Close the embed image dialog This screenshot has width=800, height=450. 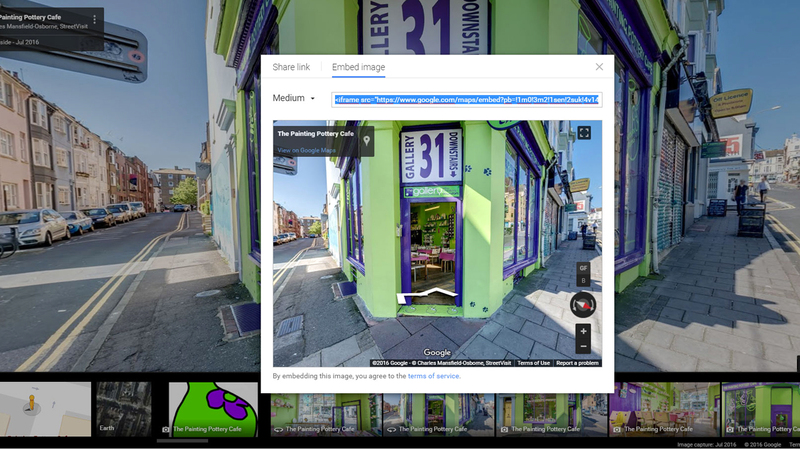coord(599,67)
